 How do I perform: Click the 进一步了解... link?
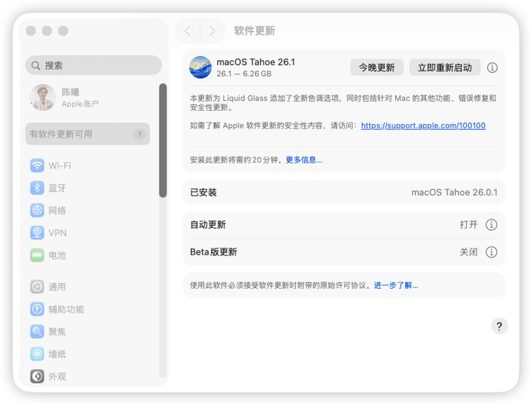pyautogui.click(x=396, y=285)
